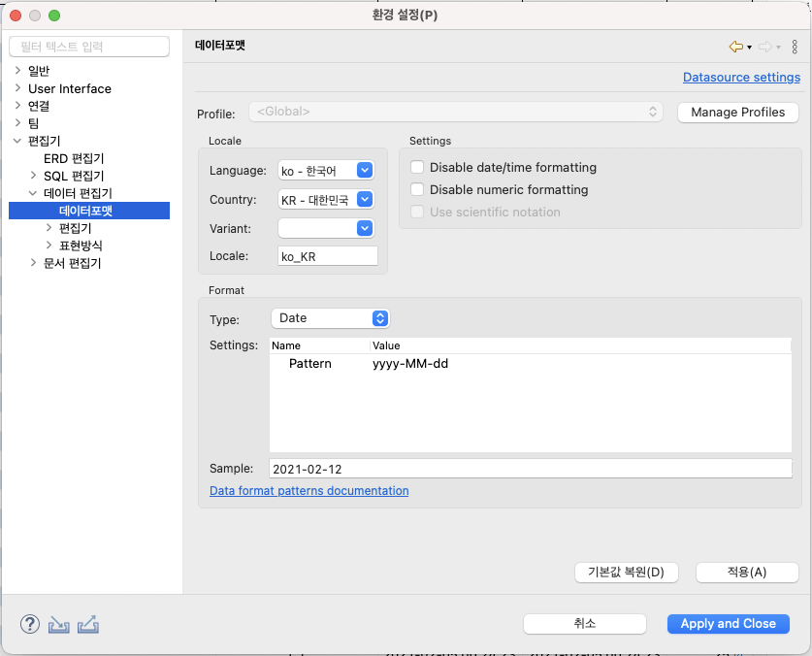Open the Country dropdown

click(x=363, y=199)
